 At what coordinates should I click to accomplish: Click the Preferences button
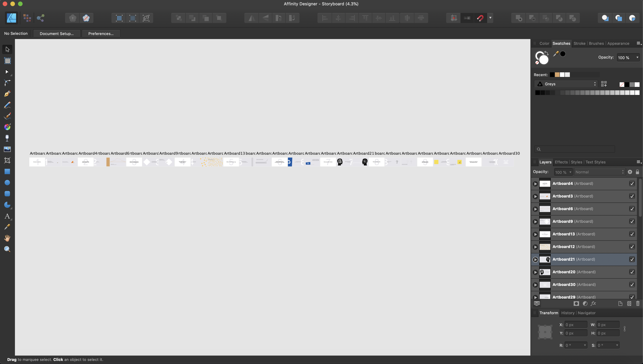coord(101,33)
